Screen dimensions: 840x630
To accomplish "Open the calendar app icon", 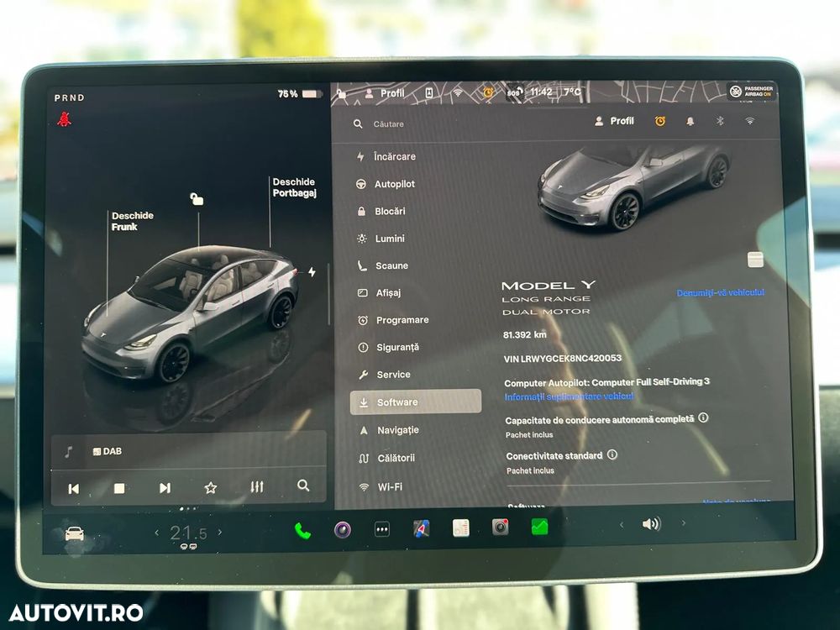I will (x=460, y=528).
